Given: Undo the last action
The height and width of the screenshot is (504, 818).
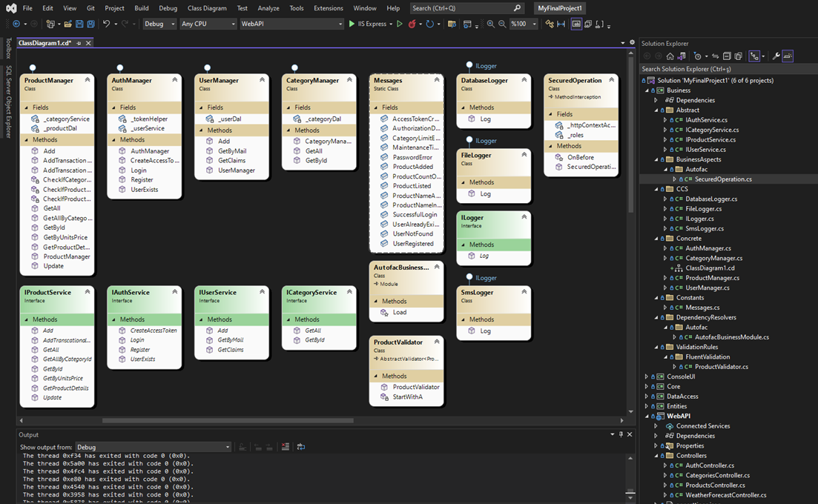Looking at the screenshot, I should (107, 24).
